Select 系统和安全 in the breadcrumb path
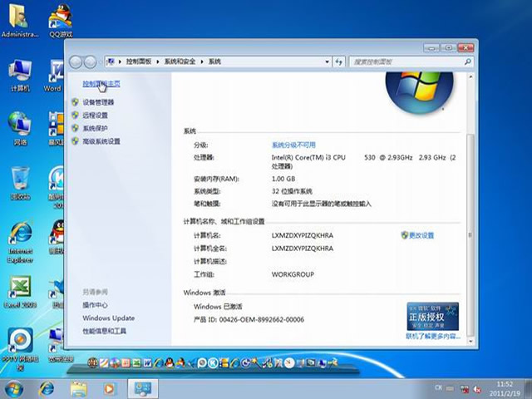Image resolution: width=532 pixels, height=399 pixels. tap(181, 62)
